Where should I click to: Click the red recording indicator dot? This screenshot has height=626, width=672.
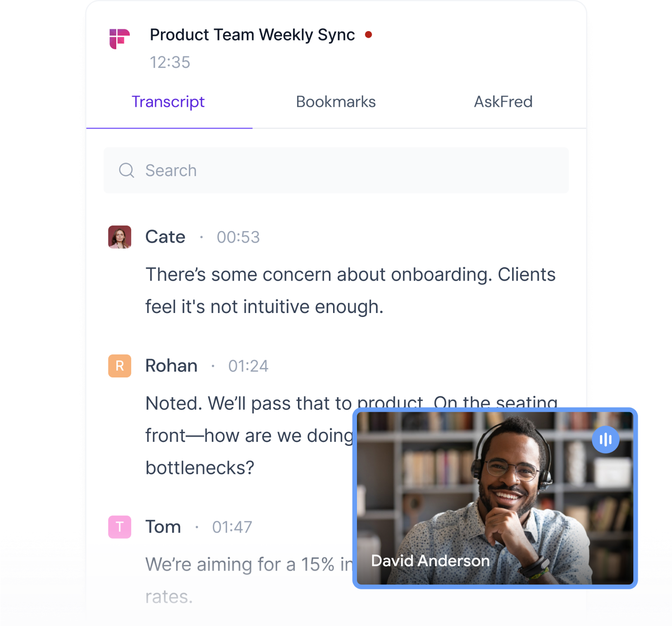pyautogui.click(x=368, y=35)
